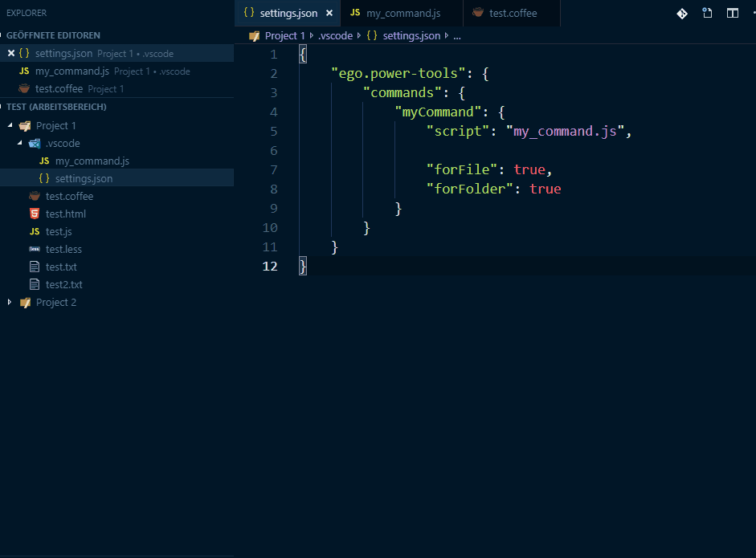Select the settings.json editor tab

pos(288,13)
